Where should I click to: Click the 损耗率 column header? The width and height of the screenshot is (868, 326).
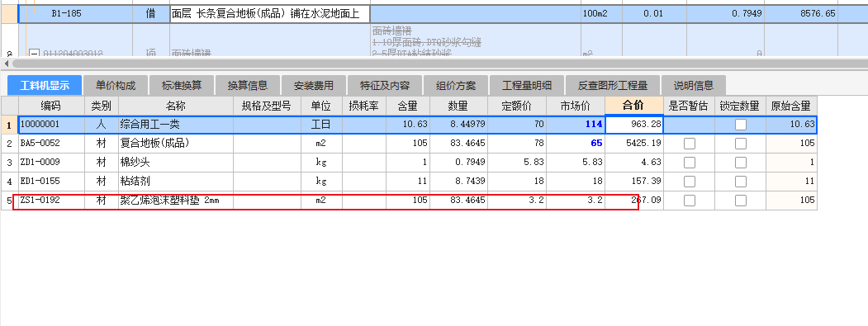[364, 105]
